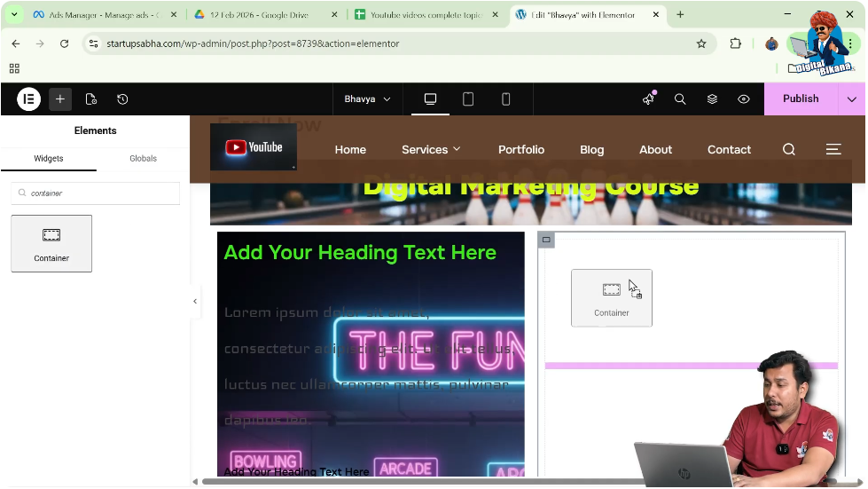The height and width of the screenshot is (489, 868).
Task: Expand the Bhavya page dropdown
Action: [367, 99]
